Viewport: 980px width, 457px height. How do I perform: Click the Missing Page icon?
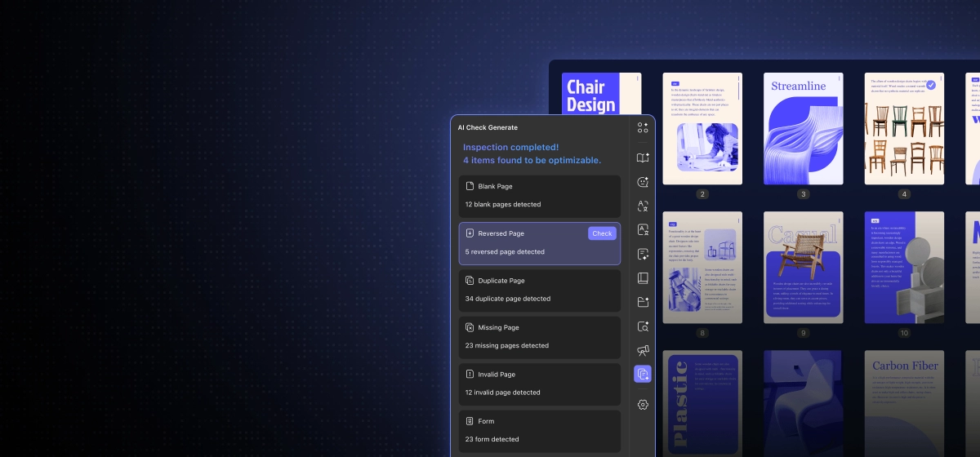(470, 327)
